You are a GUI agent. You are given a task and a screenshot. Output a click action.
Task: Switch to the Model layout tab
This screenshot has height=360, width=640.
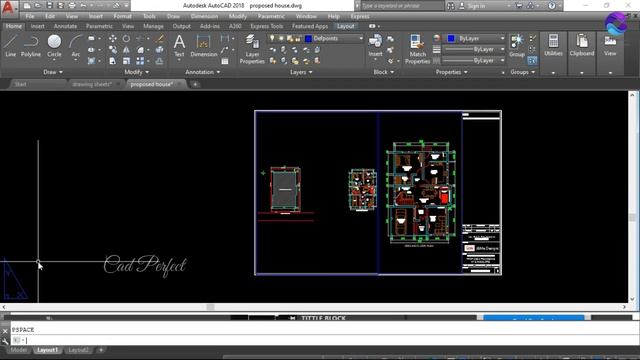click(x=18, y=350)
